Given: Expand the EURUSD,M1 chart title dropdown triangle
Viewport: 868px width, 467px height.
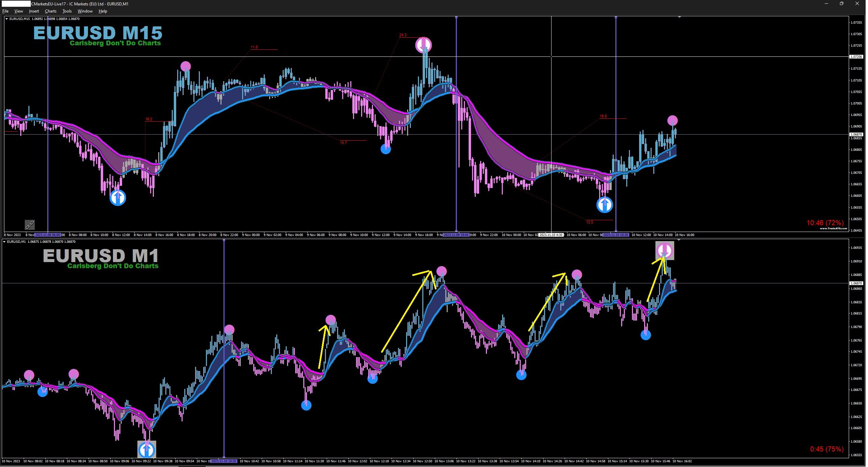Looking at the screenshot, I should tap(4, 242).
